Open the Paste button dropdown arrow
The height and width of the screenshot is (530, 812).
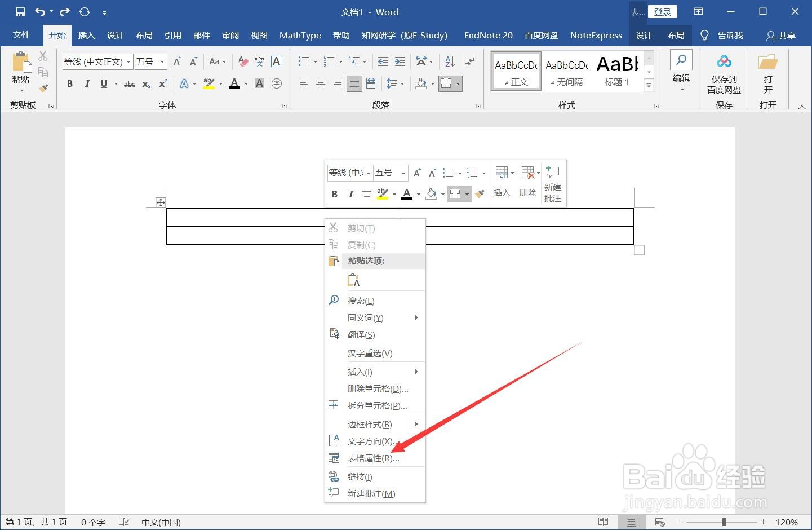coord(21,90)
